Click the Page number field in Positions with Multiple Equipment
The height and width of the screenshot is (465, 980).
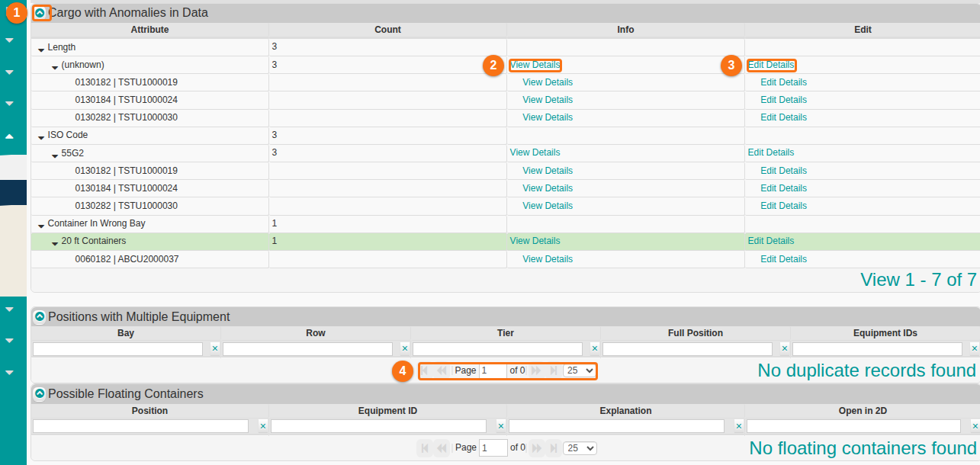tap(493, 370)
